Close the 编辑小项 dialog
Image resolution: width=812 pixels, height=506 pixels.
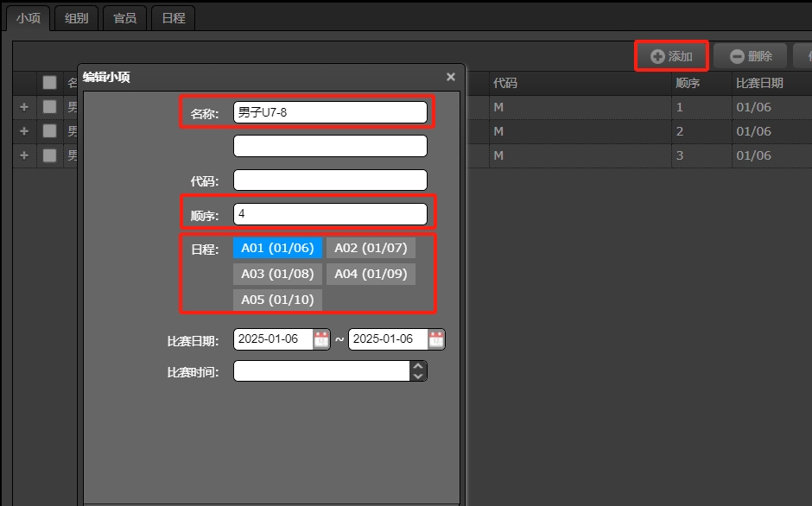click(450, 77)
